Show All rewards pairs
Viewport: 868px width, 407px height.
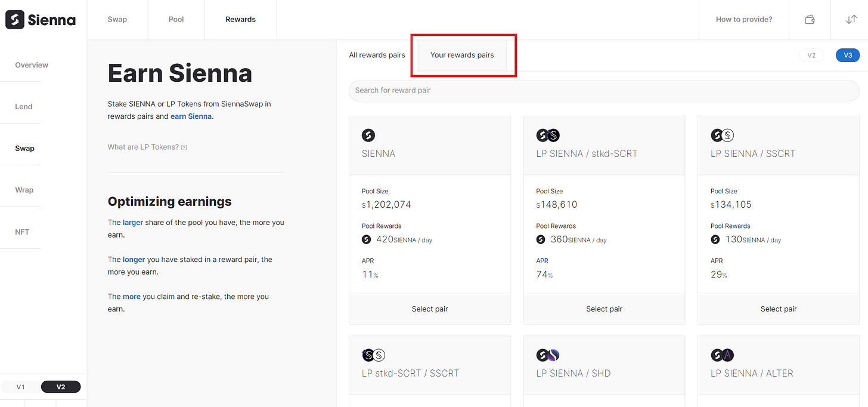coord(377,55)
